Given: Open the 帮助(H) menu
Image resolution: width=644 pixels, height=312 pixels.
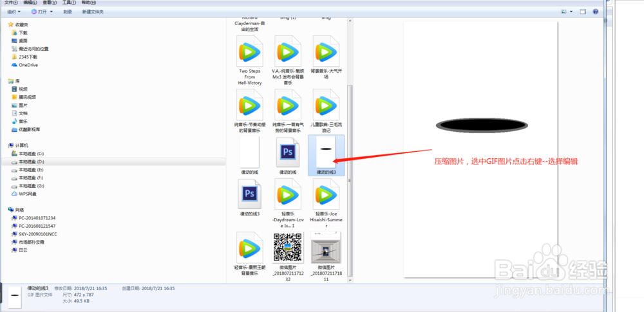Looking at the screenshot, I should coord(88,3).
